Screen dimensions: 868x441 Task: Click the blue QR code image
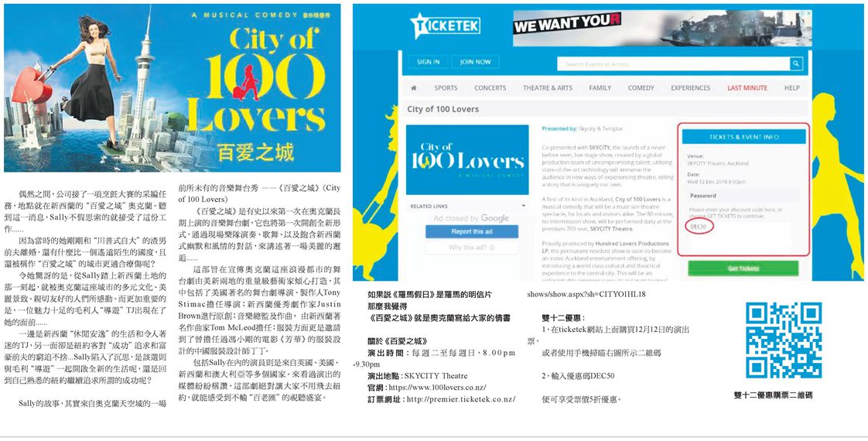pos(783,340)
